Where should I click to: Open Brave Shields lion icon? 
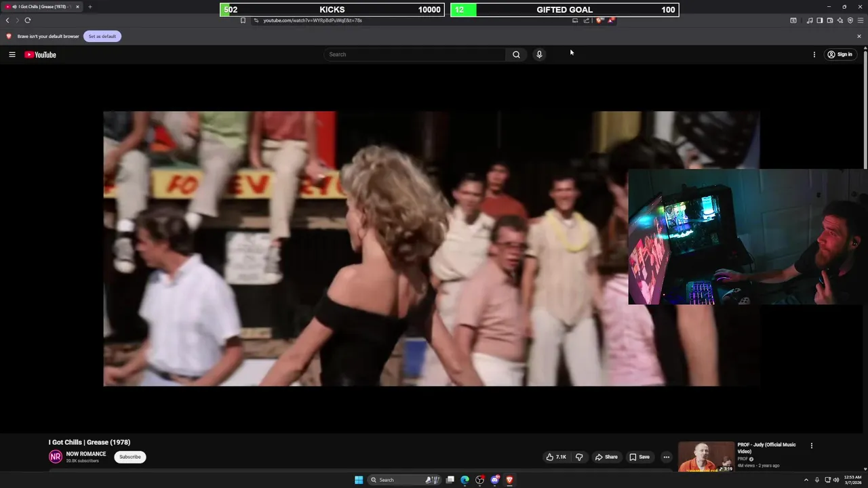point(599,20)
